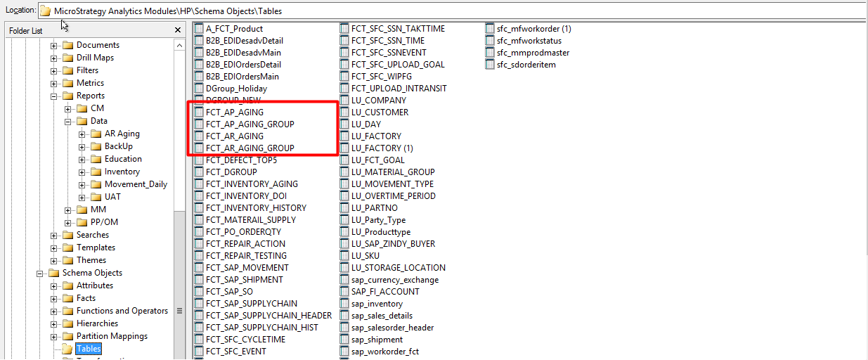Select the sfc_sdorderitem table
This screenshot has width=868, height=360.
click(526, 65)
